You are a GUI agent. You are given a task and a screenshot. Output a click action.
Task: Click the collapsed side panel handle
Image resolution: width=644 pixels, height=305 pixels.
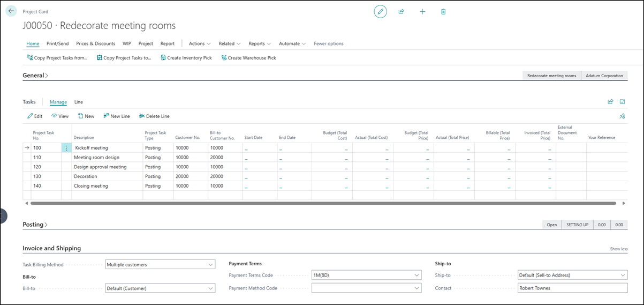click(3, 216)
